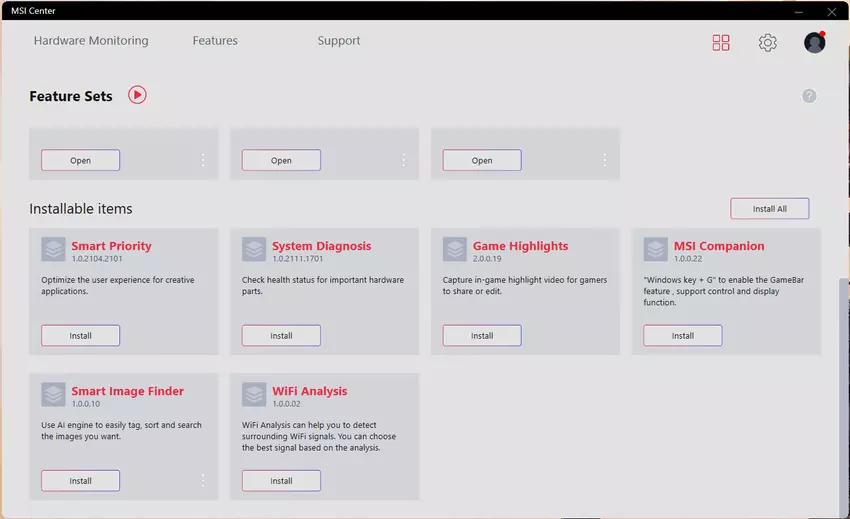The height and width of the screenshot is (519, 850).
Task: Open the user profile avatar
Action: point(814,42)
